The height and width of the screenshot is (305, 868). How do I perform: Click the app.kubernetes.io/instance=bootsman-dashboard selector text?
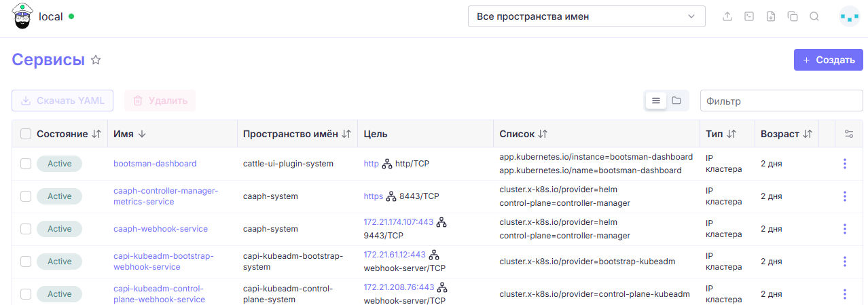596,157
